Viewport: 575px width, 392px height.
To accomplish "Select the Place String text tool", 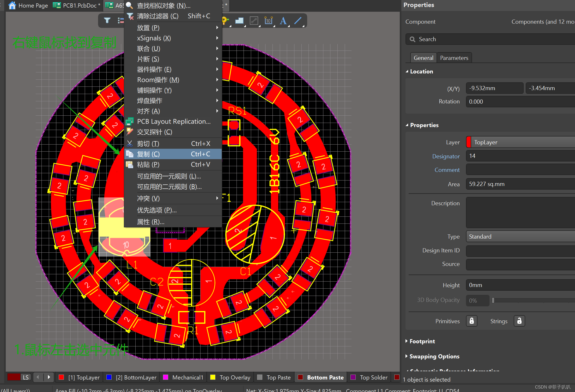I will click(283, 21).
